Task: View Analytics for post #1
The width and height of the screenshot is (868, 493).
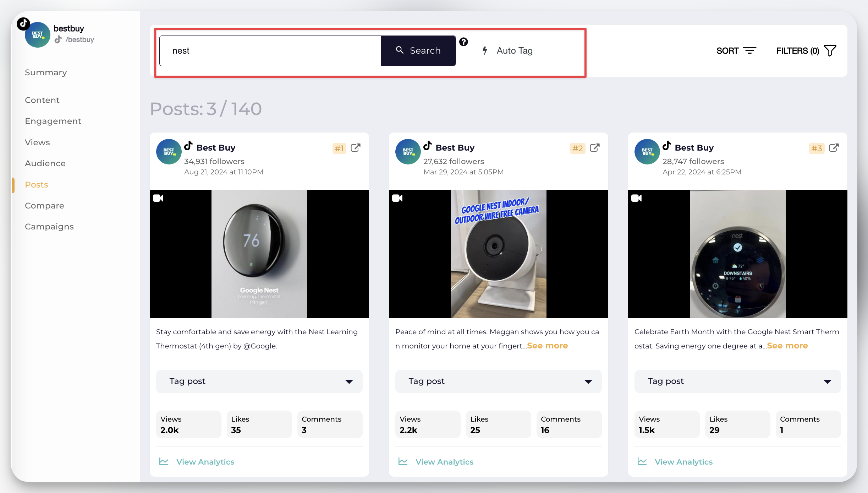Action: point(197,462)
